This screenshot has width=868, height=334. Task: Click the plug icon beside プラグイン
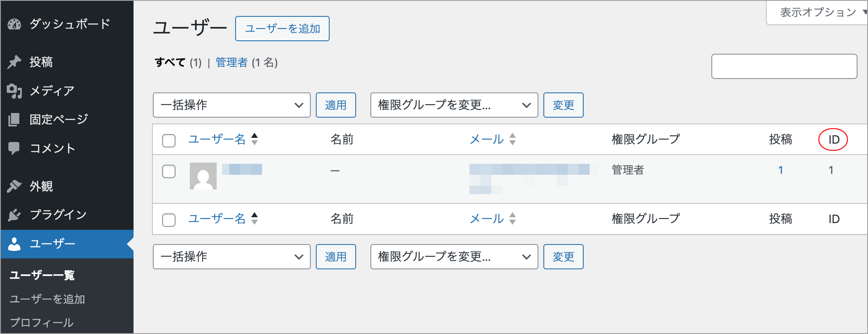click(x=14, y=215)
